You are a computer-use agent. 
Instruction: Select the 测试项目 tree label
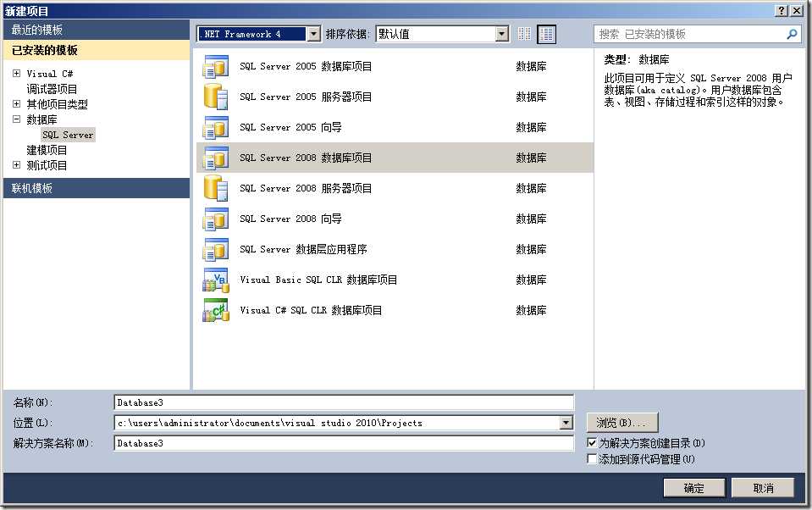pos(47,165)
